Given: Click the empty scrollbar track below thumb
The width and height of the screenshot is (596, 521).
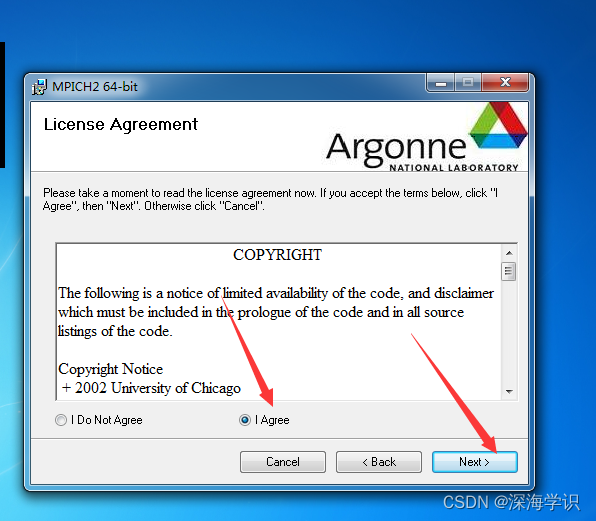Looking at the screenshot, I should click(x=509, y=333).
